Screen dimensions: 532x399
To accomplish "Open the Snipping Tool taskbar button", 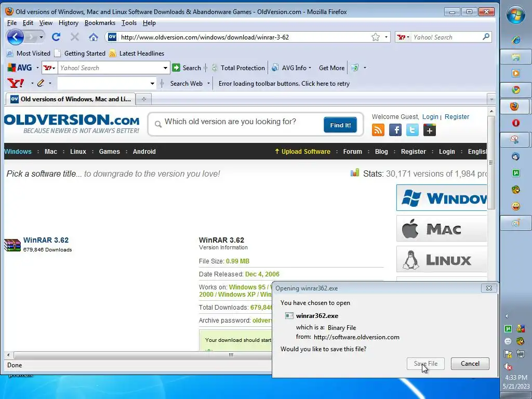I will click(x=516, y=139).
